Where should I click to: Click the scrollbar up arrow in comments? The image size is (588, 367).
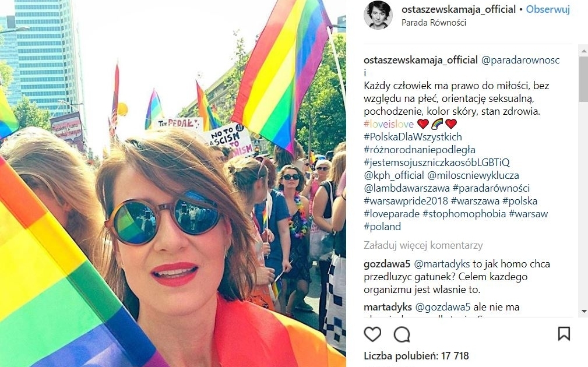pos(584,50)
